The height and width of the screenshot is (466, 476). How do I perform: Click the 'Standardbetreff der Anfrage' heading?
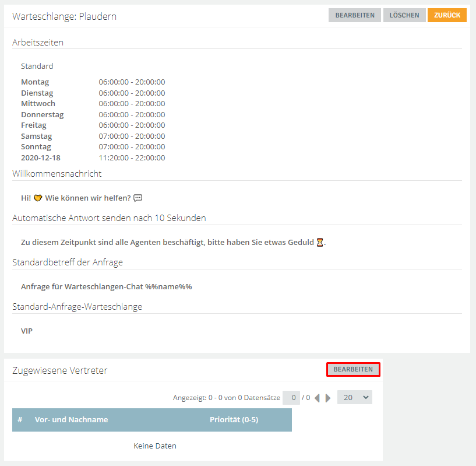point(68,262)
